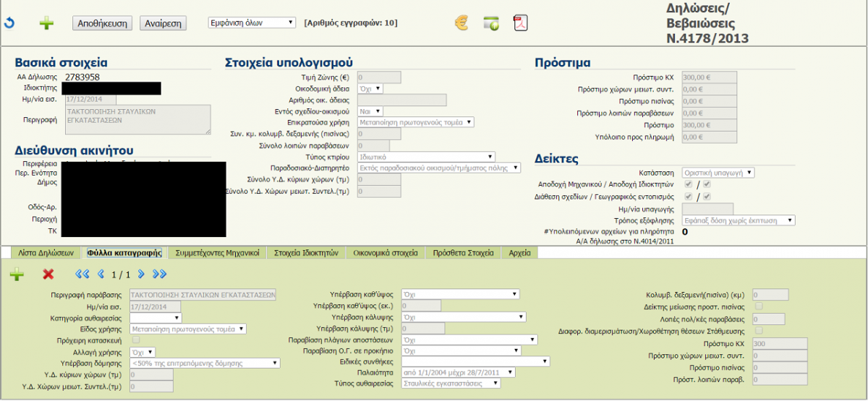The image size is (868, 401).
Task: Toggle Διαφορ. διαμερισμάτωσης parking checkbox
Action: click(x=758, y=330)
